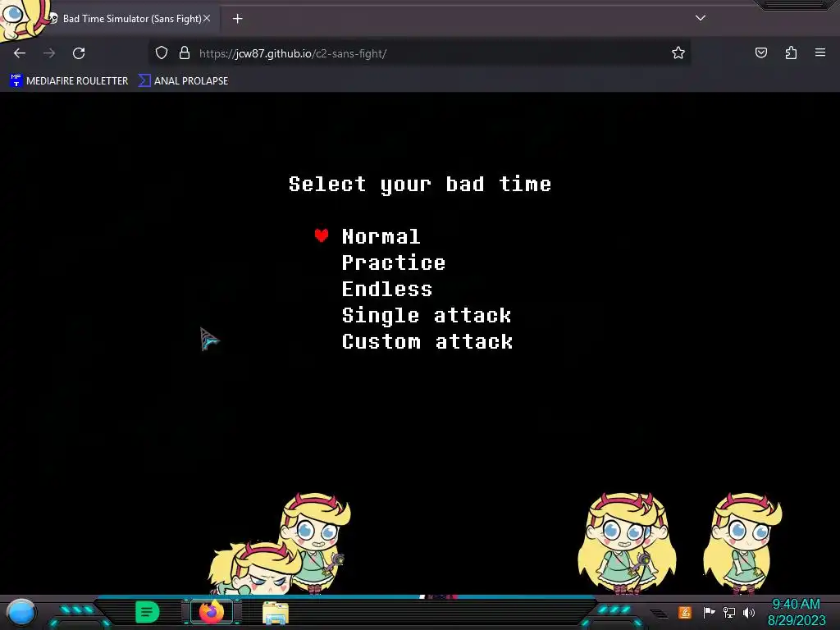
Task: Open the tracking protection shield icon
Action: coord(162,52)
